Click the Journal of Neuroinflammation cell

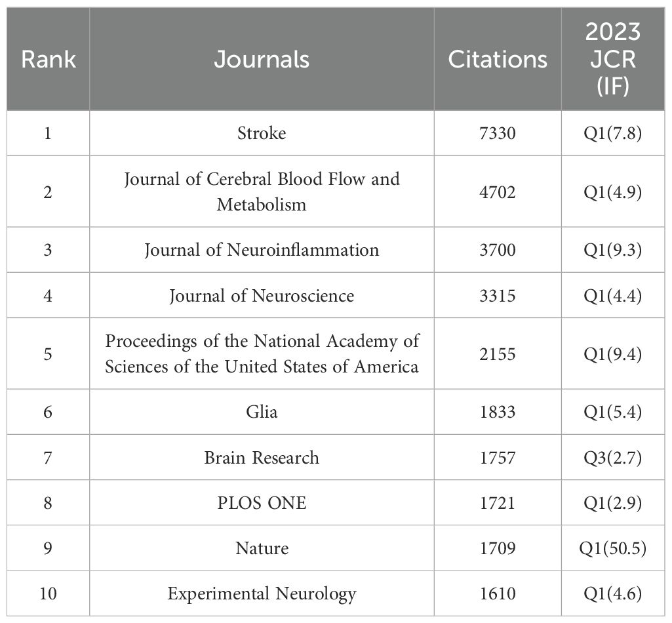[262, 250]
